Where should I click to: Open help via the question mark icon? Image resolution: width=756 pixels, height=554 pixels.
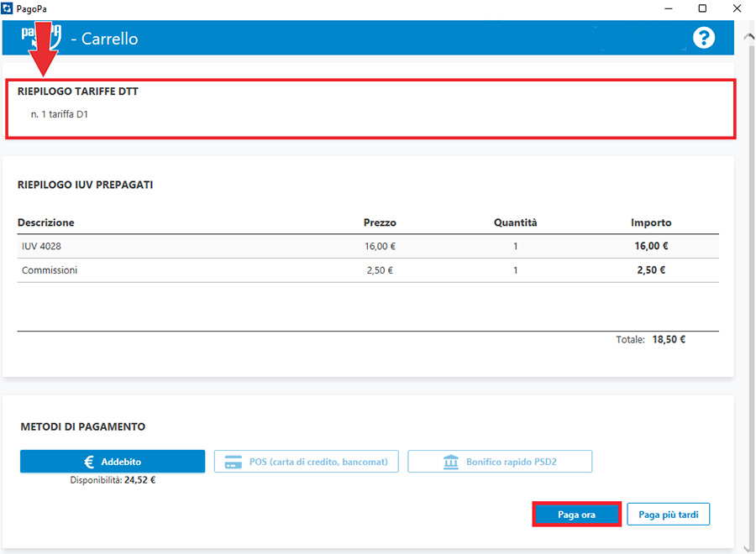[x=703, y=38]
